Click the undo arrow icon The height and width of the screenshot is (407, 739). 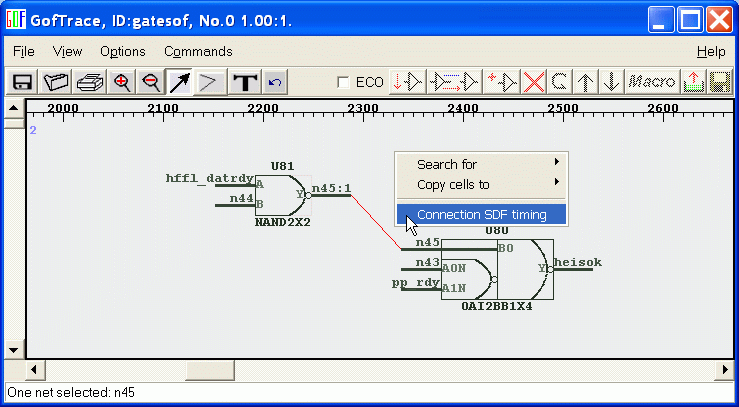[275, 82]
